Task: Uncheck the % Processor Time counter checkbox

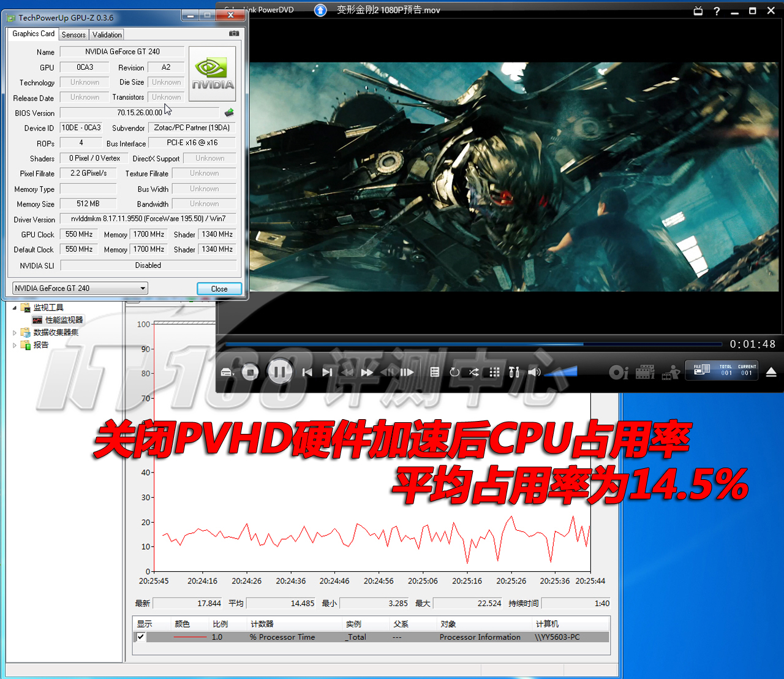Action: [x=141, y=637]
